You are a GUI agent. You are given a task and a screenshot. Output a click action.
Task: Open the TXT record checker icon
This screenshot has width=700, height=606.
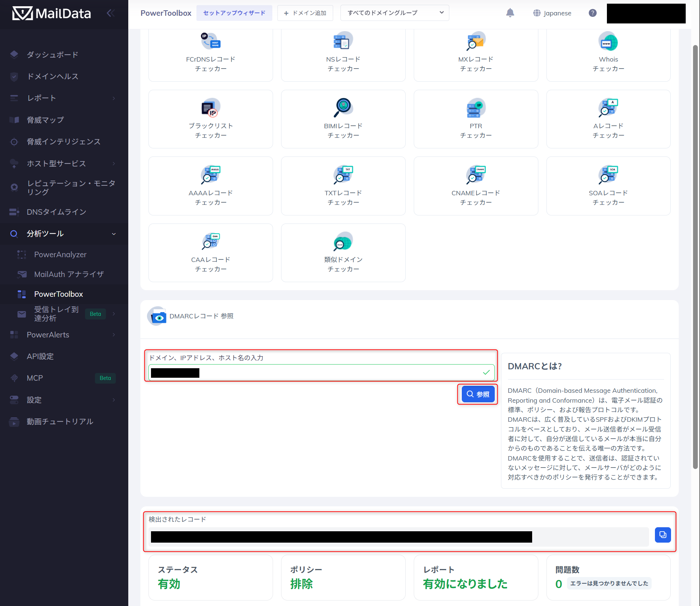click(x=343, y=175)
